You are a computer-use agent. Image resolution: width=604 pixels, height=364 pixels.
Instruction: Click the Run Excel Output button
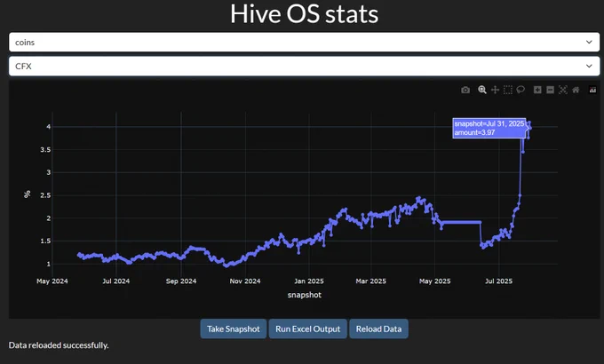(308, 329)
